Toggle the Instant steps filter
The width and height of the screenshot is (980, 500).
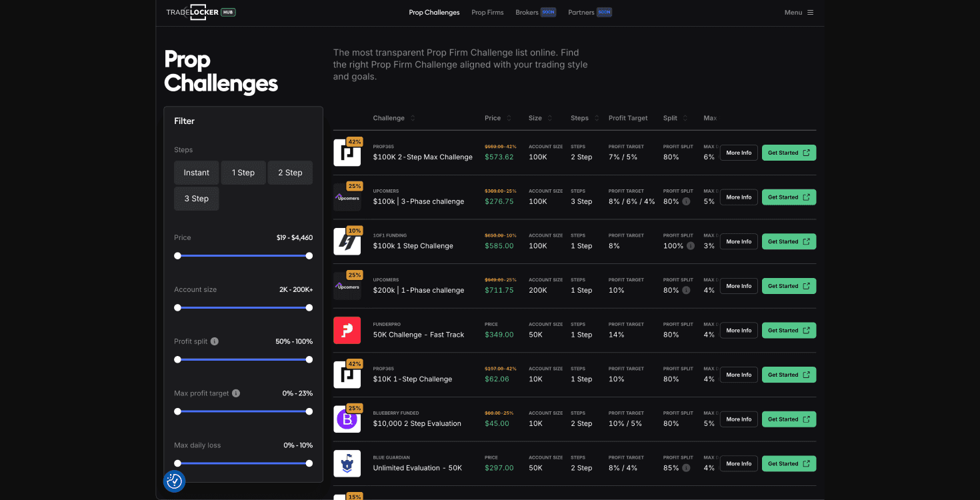click(x=197, y=173)
